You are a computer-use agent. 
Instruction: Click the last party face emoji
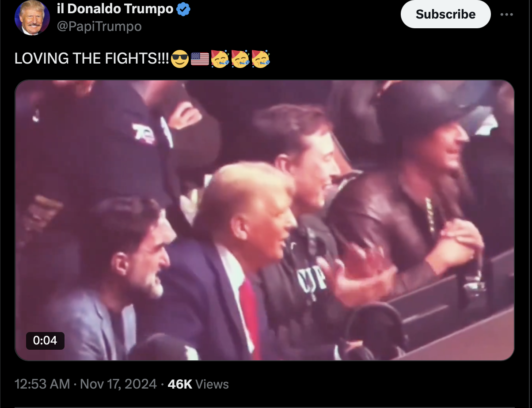pyautogui.click(x=260, y=59)
